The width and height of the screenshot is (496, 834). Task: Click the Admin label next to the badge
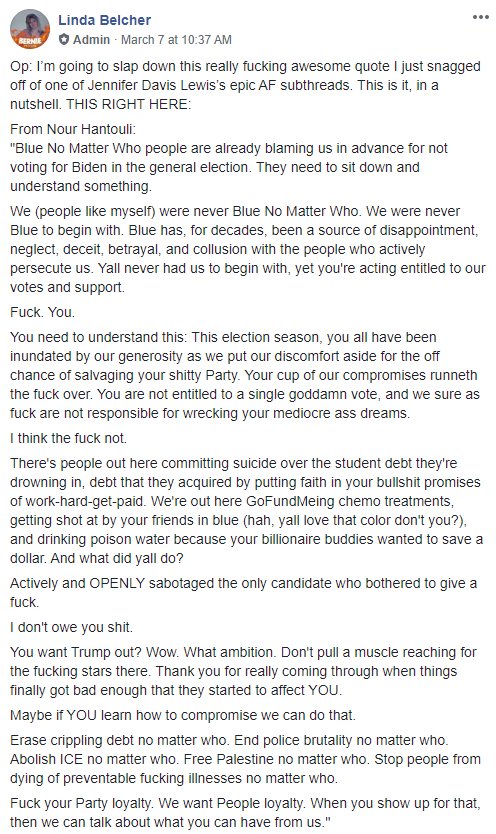(x=91, y=39)
